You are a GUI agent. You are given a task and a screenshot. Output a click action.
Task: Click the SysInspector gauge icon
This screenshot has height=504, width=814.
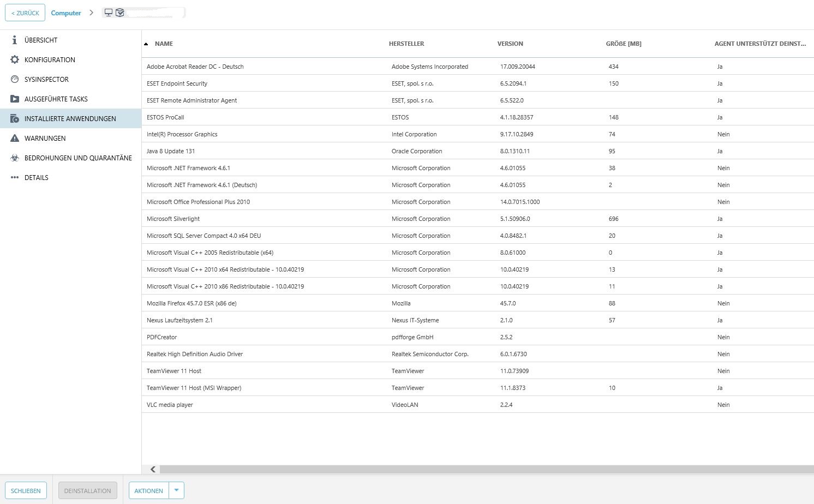click(x=15, y=79)
